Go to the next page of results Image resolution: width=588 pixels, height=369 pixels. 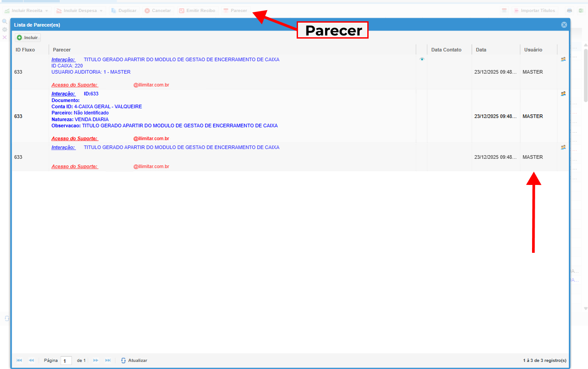click(x=95, y=361)
